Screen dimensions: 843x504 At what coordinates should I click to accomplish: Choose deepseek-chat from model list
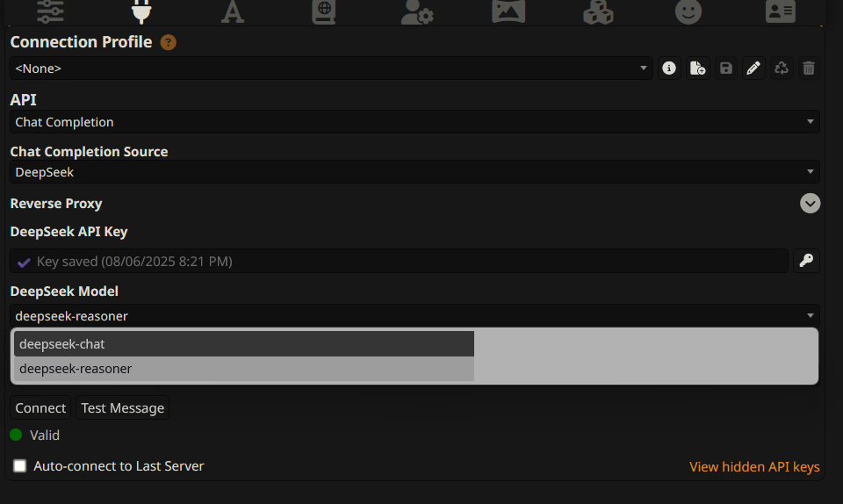244,344
